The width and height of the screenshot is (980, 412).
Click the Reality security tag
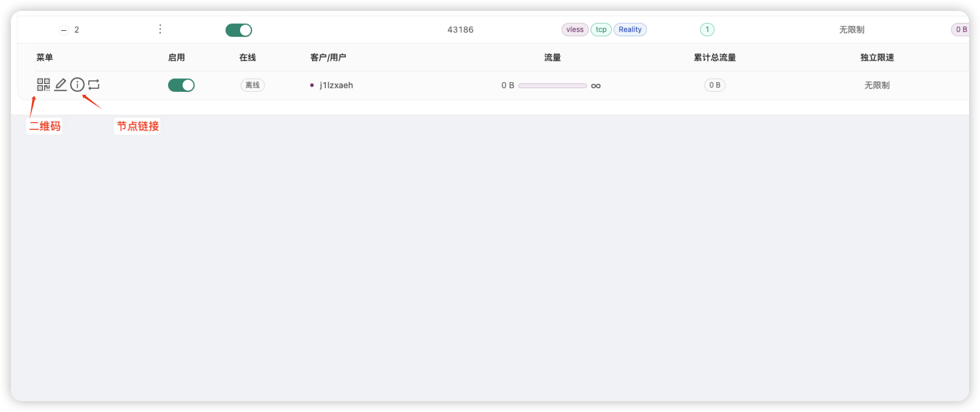coord(630,30)
